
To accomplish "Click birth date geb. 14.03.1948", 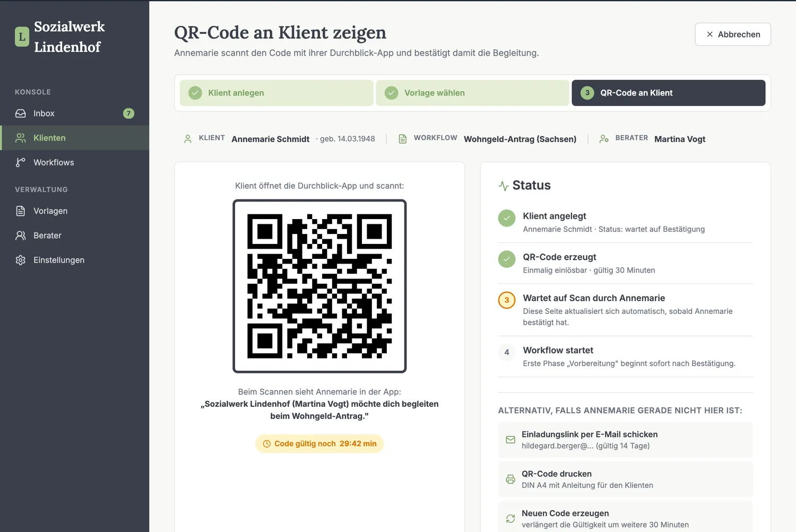I will [347, 139].
